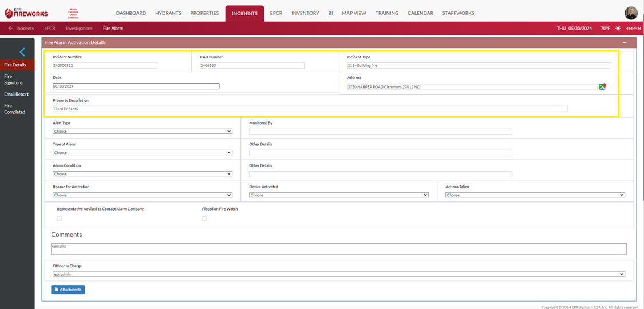
Task: Click the 4 MPH N wind reading
Action: pos(633,28)
